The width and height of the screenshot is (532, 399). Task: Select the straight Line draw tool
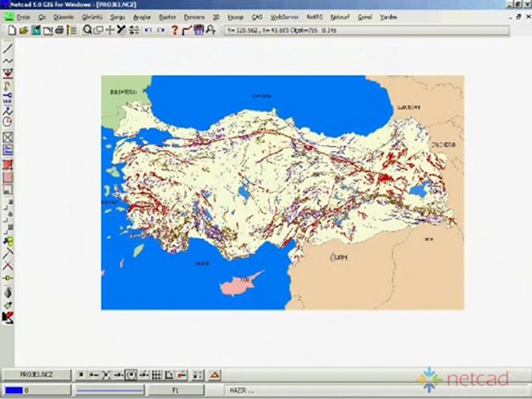tap(8, 49)
